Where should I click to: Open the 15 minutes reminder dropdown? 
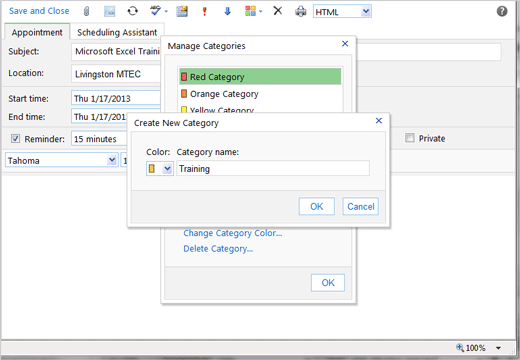(99, 139)
